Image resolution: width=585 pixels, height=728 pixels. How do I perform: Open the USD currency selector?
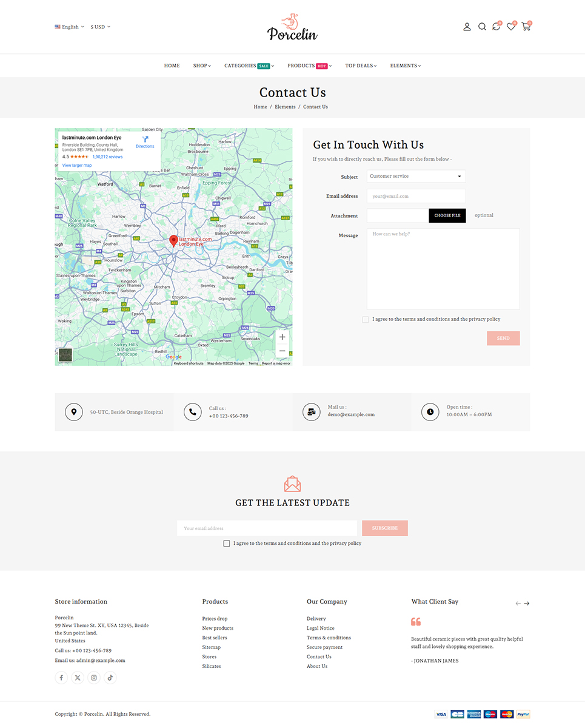point(100,27)
